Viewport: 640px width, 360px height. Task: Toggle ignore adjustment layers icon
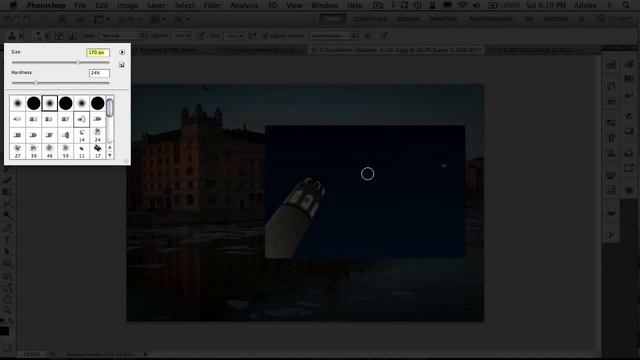click(367, 36)
